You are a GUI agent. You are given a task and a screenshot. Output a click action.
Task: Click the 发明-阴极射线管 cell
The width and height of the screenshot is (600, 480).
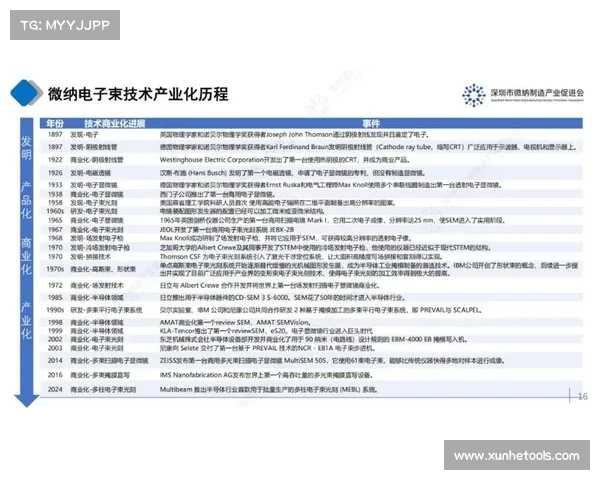coord(93,147)
